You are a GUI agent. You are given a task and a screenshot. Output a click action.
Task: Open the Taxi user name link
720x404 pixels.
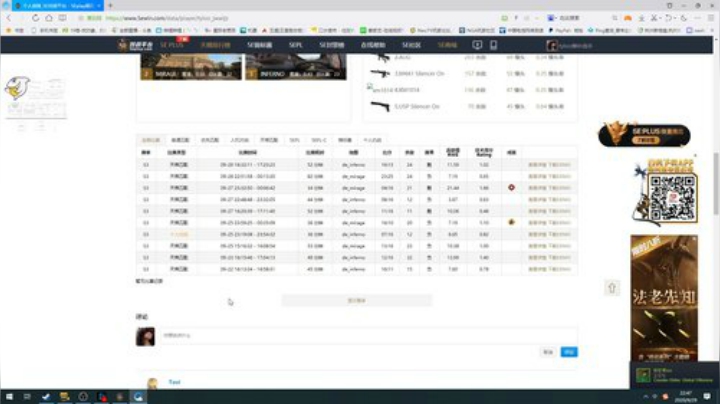click(x=174, y=382)
